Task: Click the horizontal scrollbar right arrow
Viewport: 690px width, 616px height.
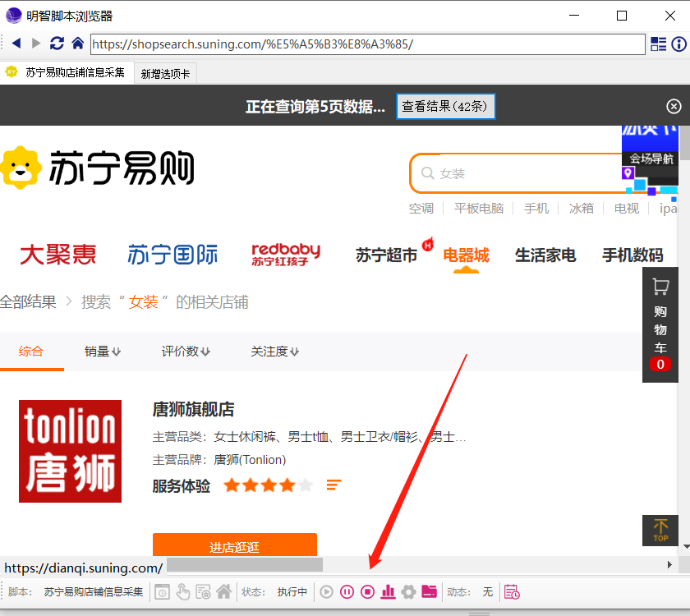Action: tap(669, 564)
